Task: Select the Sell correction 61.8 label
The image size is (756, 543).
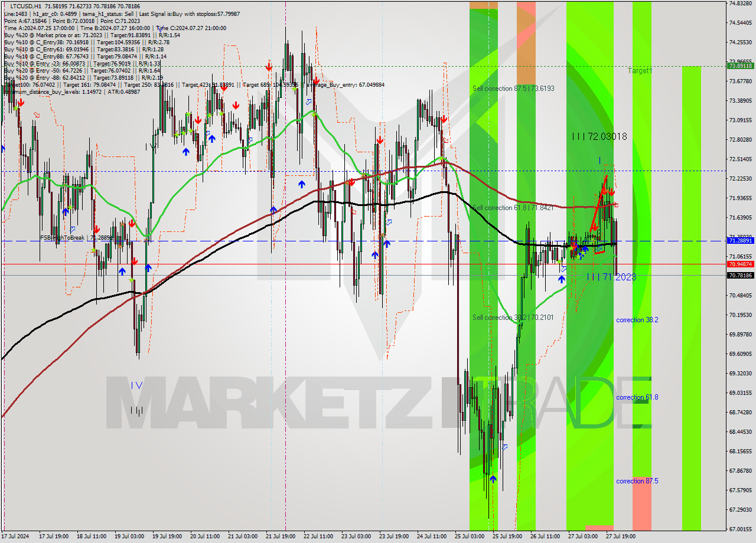Action: click(x=513, y=208)
